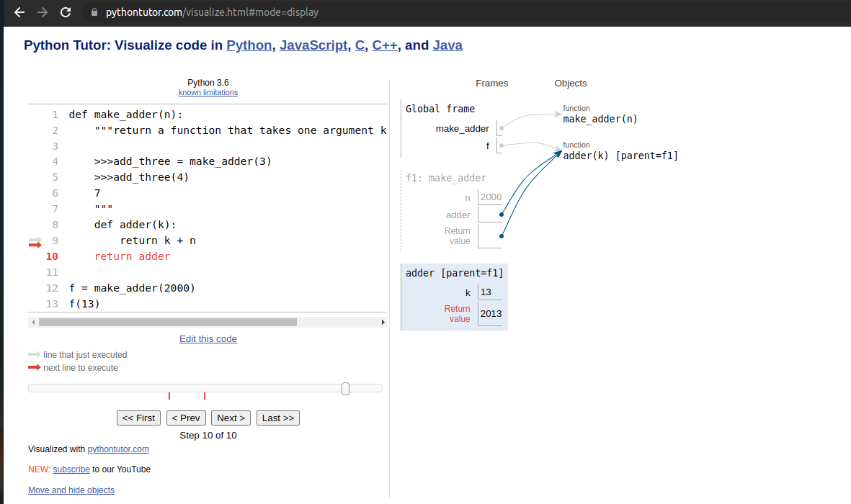Click the code scrollbar right arrow
The width and height of the screenshot is (851, 504).
[x=383, y=322]
